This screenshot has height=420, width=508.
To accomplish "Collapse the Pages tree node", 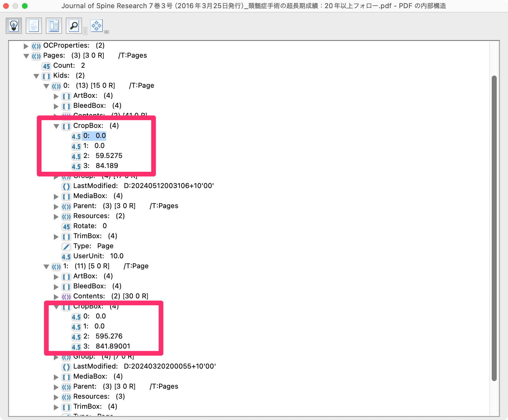I will (26, 56).
